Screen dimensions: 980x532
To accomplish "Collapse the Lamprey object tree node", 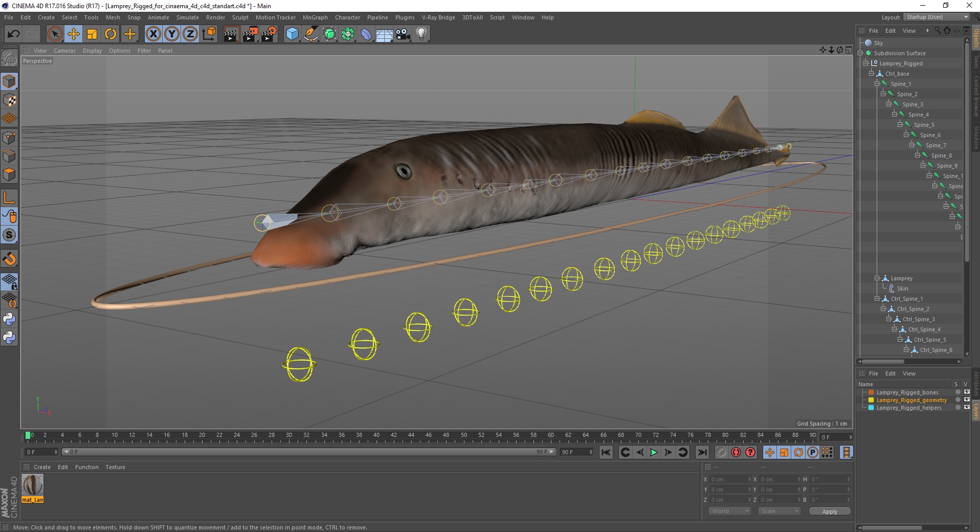I will (877, 278).
